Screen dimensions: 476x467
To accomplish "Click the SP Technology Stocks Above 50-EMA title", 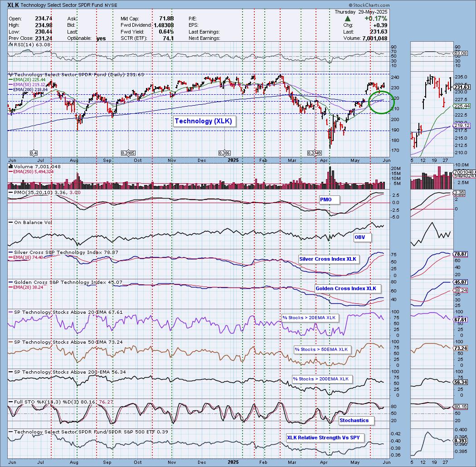I will pyautogui.click(x=66, y=342).
